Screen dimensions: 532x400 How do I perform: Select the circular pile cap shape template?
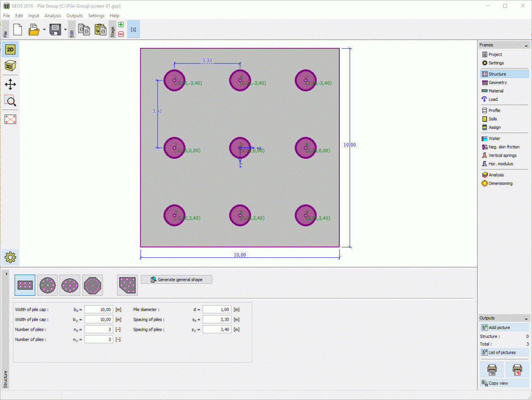click(47, 285)
